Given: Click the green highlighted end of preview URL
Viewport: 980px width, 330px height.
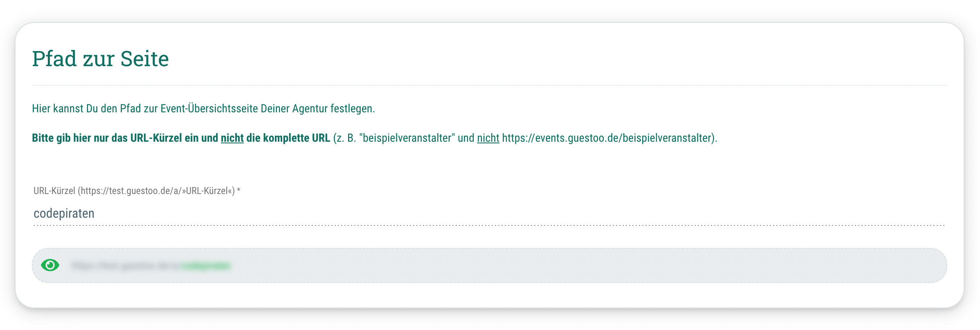Looking at the screenshot, I should (206, 266).
